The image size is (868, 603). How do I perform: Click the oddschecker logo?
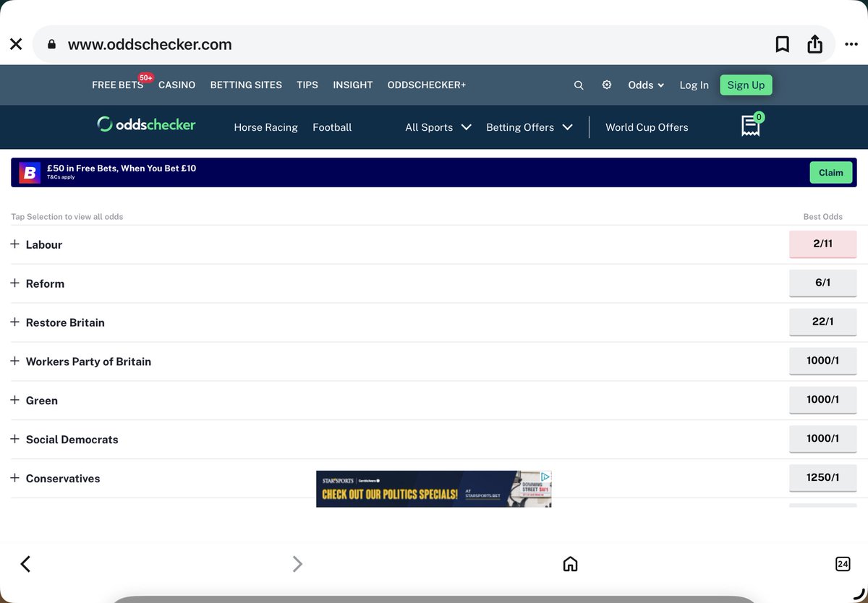coord(147,124)
